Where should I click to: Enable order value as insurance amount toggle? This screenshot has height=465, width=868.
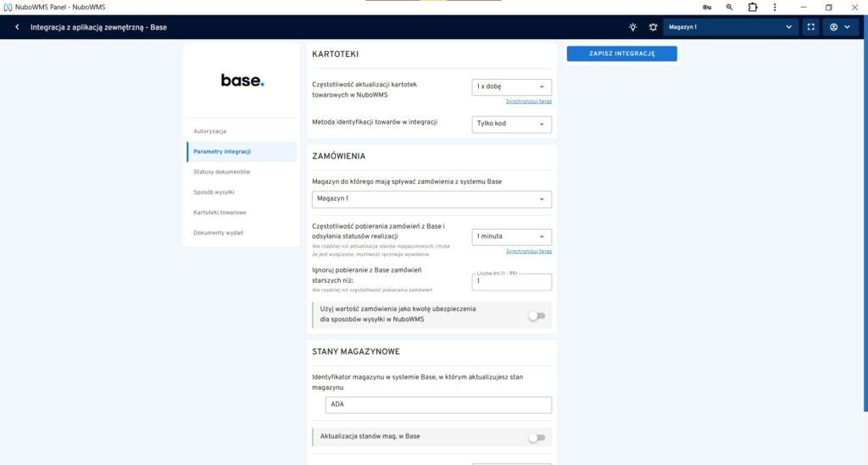coord(536,316)
